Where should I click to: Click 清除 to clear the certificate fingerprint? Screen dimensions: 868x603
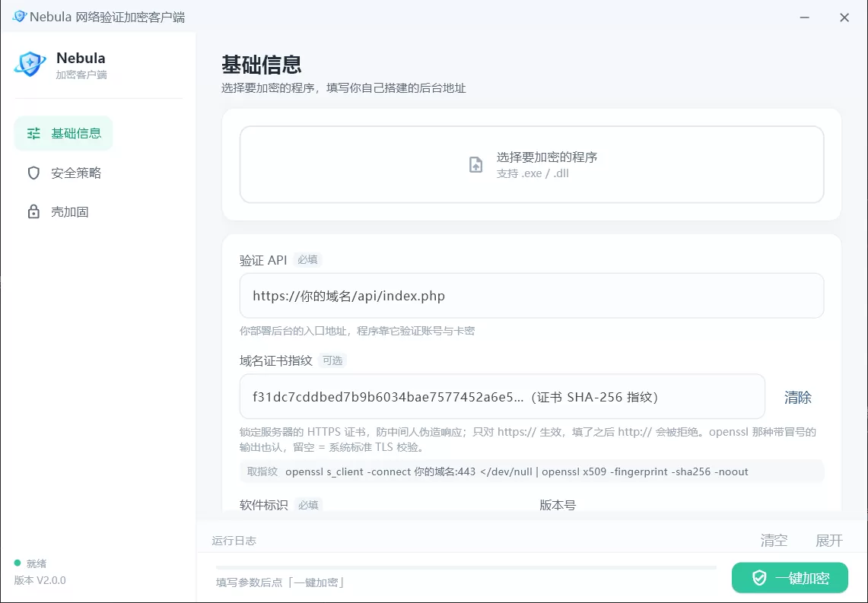(x=798, y=397)
